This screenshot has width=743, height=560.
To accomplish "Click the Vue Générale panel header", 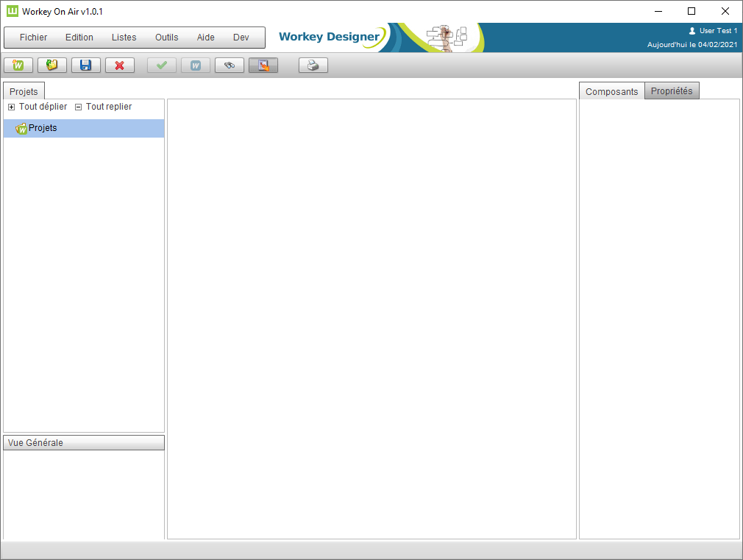I will pyautogui.click(x=84, y=443).
